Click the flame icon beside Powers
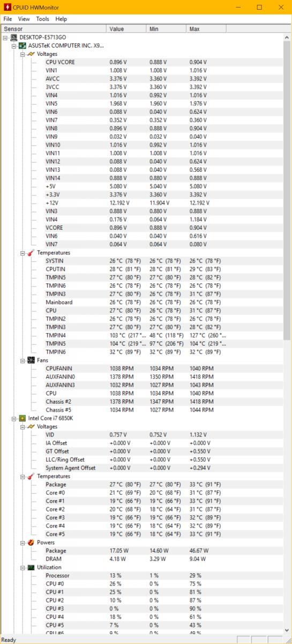This screenshot has height=644, width=292. [x=31, y=543]
